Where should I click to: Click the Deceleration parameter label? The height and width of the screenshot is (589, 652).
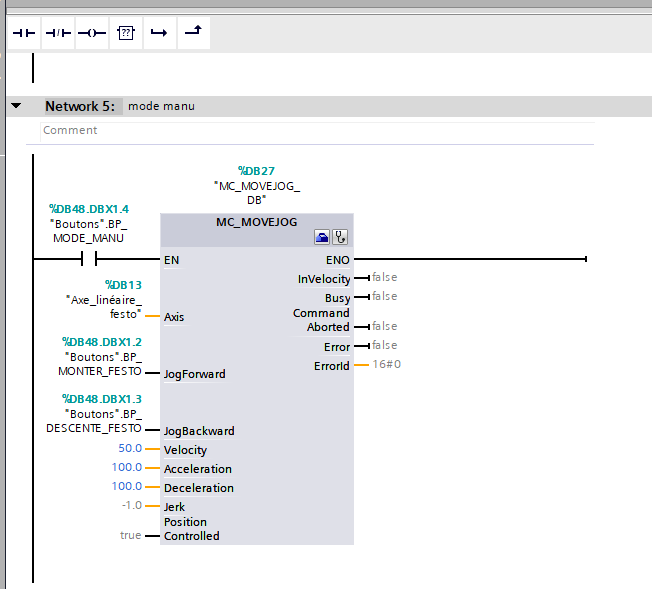pos(199,488)
